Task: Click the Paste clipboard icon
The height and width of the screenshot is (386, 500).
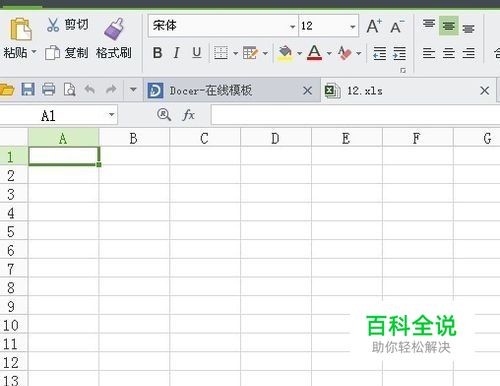Action: (x=21, y=29)
